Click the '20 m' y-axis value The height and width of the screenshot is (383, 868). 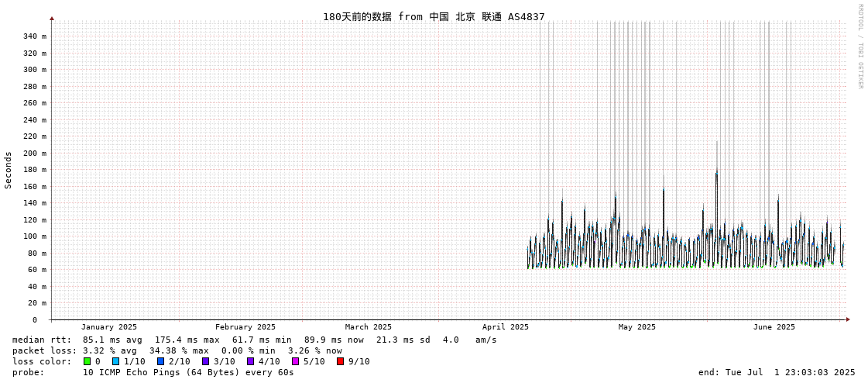(36, 303)
